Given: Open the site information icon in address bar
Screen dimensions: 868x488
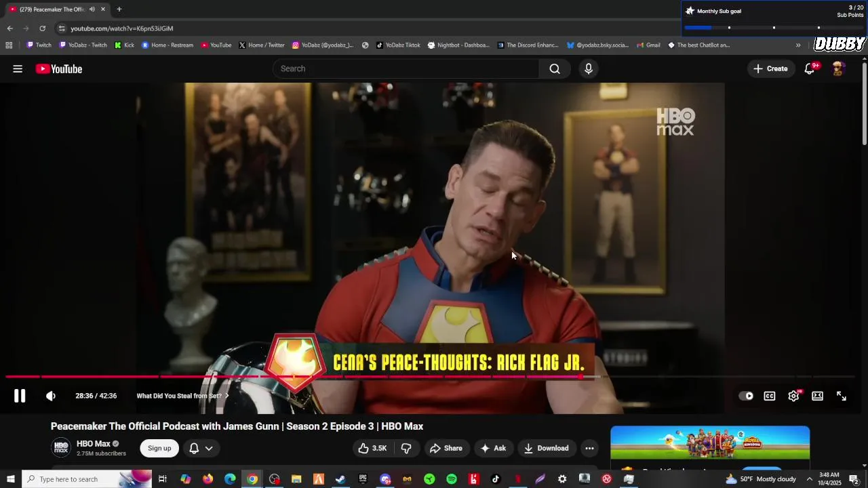Looking at the screenshot, I should click(x=62, y=28).
